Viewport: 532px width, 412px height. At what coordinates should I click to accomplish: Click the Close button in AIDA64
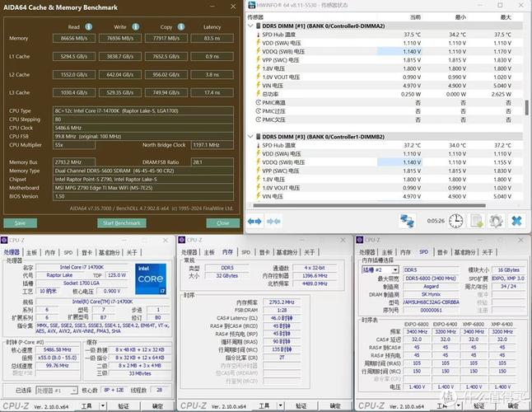pyautogui.click(x=222, y=222)
